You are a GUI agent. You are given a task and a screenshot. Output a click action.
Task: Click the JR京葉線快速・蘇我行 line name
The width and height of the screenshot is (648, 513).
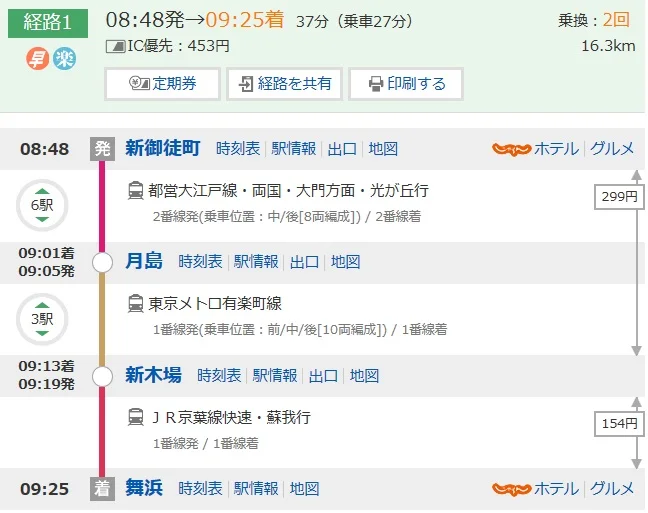coord(231,418)
